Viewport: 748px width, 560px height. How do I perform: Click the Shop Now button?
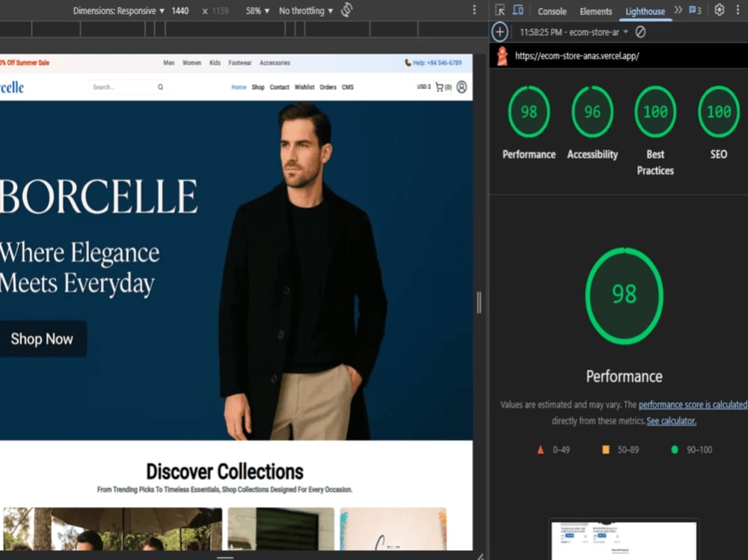coord(42,339)
